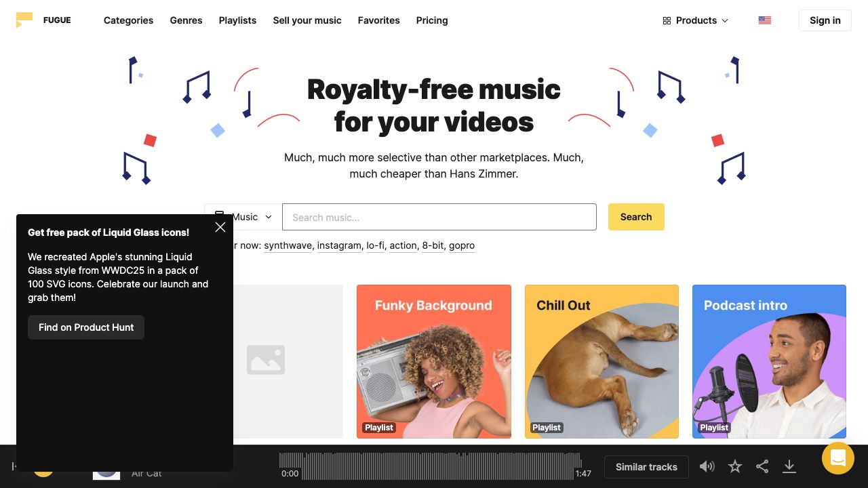Close the Liquid Glass icons popup
The height and width of the screenshot is (488, 868).
pyautogui.click(x=220, y=227)
